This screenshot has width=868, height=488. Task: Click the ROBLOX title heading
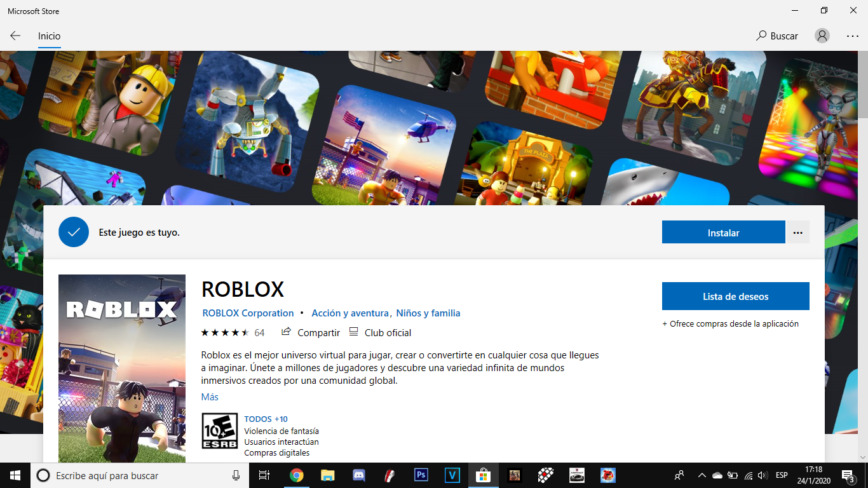[x=243, y=290]
